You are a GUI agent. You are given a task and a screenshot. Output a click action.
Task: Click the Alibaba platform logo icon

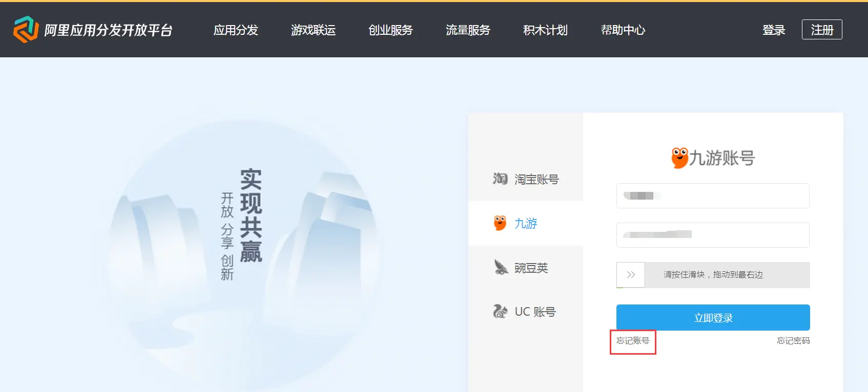click(26, 29)
